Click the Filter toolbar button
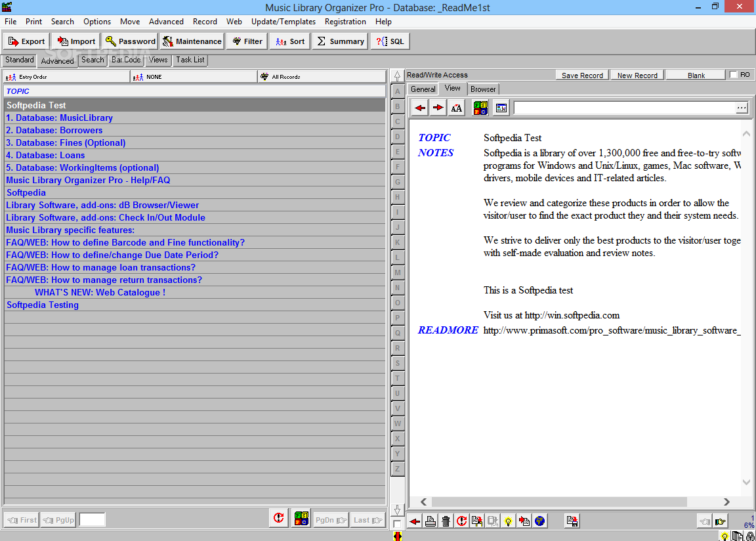This screenshot has width=756, height=541. tap(247, 41)
